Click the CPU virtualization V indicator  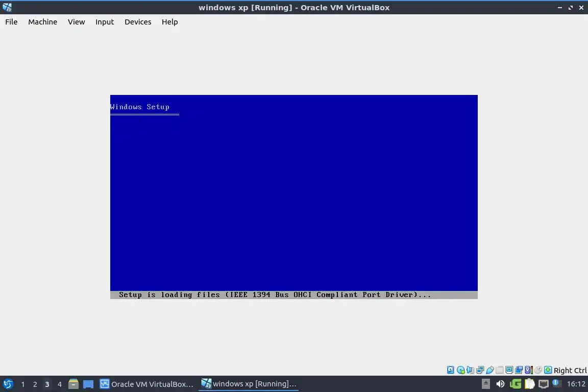point(528,370)
